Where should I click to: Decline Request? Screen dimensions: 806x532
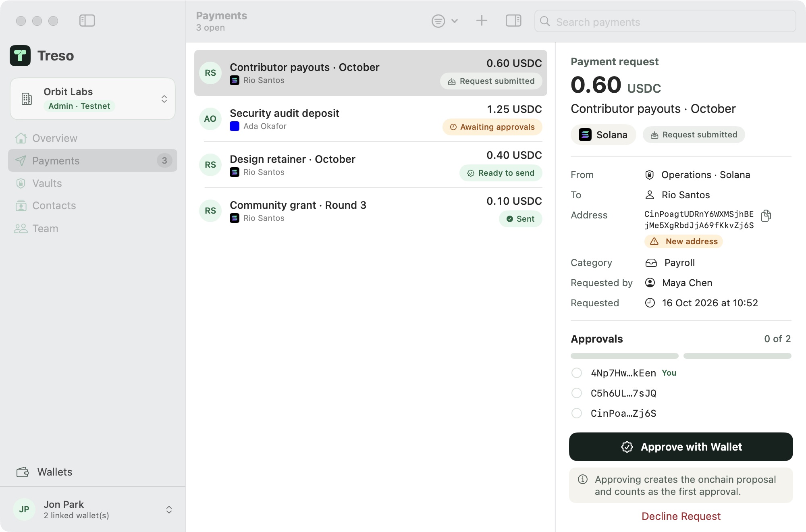pyautogui.click(x=681, y=516)
